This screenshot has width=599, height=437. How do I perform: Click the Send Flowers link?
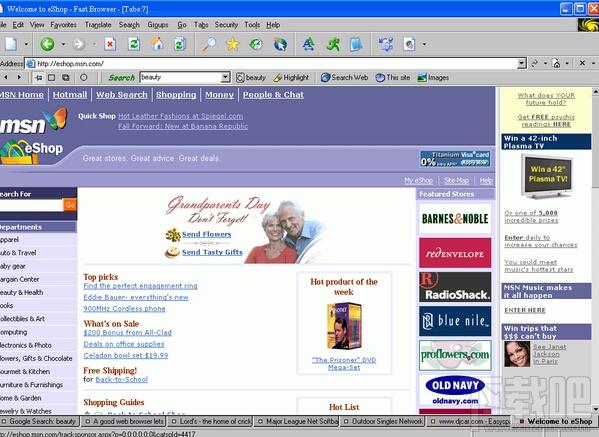(x=207, y=234)
